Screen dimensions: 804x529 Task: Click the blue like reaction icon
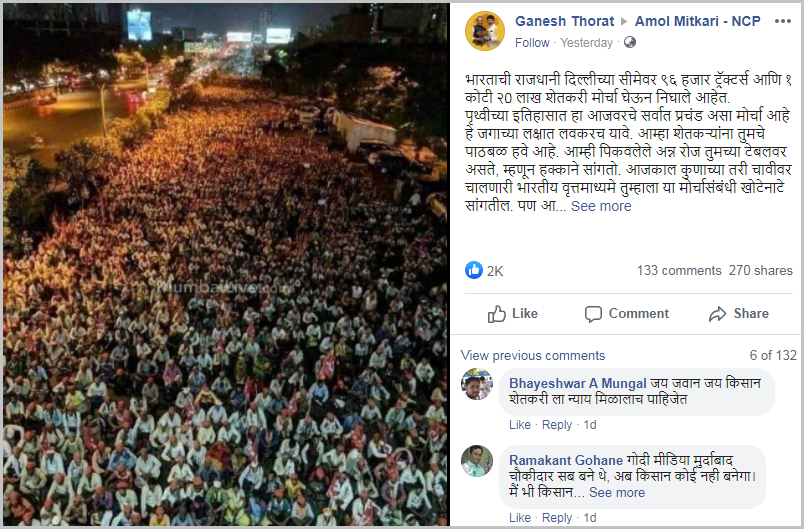[473, 270]
